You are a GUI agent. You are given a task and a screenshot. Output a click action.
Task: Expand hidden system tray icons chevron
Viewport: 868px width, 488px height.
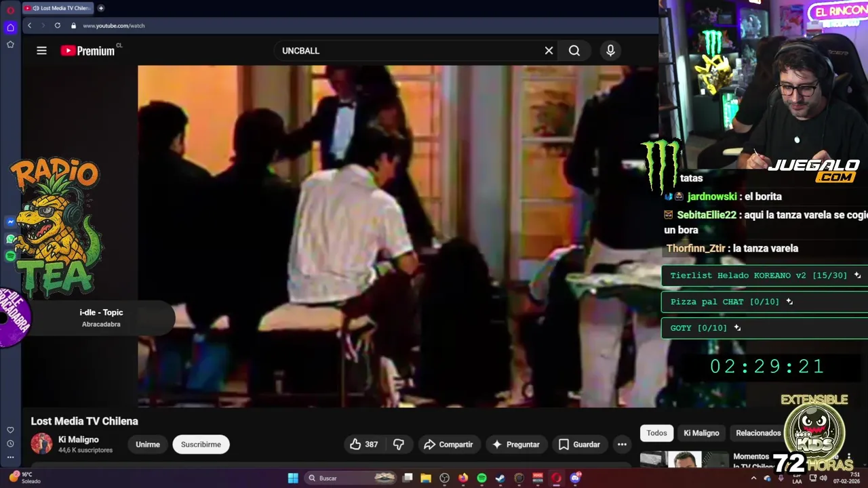click(x=753, y=478)
